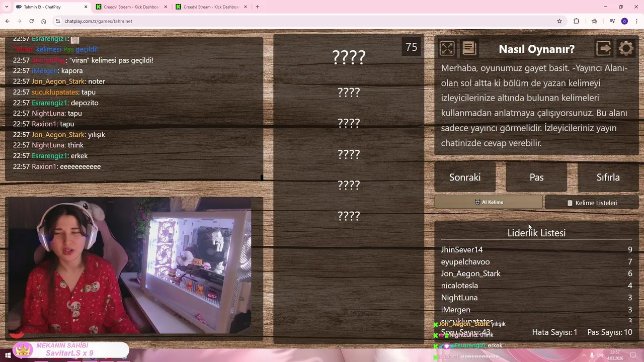Viewport: 644px width, 362px height.
Task: Close the second Creedvl Stream tab
Action: 246,7
